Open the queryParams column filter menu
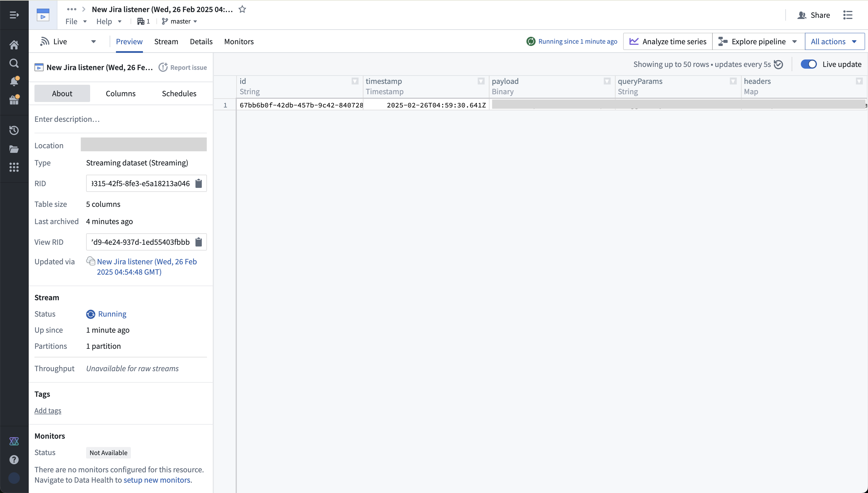The height and width of the screenshot is (493, 868). (x=733, y=81)
